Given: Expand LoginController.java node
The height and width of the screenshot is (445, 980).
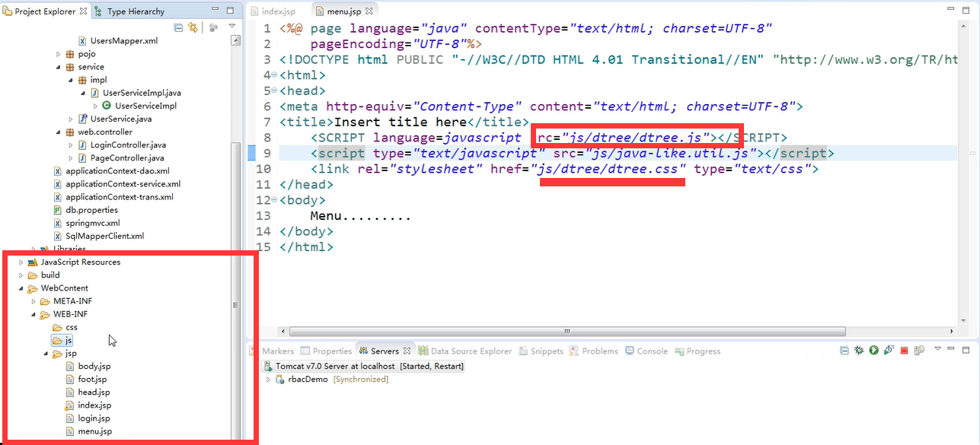Looking at the screenshot, I should (x=71, y=145).
